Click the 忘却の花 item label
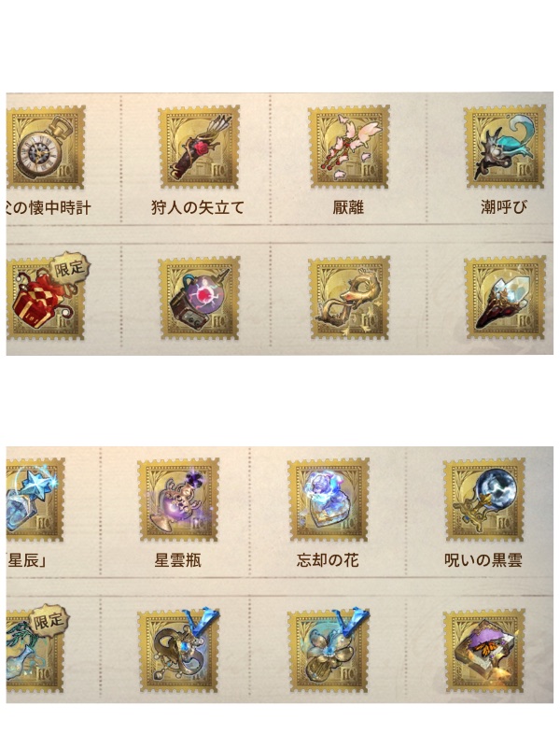Screen dimensions: 560x747 pos(328,560)
